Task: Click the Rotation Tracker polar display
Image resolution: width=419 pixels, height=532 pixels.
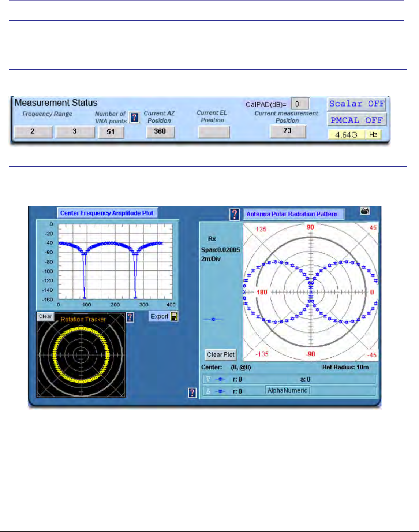Action: 81,354
